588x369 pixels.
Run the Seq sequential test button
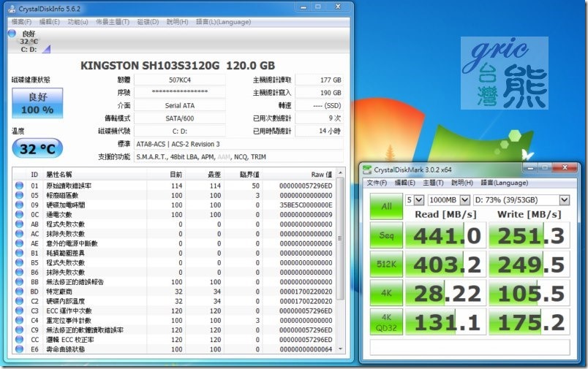(385, 235)
